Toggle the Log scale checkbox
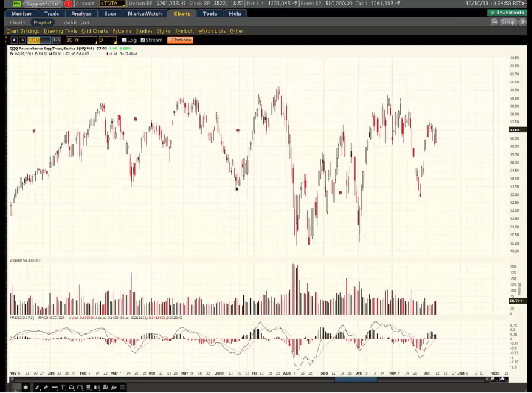Screen dimensions: 532x393 point(125,40)
